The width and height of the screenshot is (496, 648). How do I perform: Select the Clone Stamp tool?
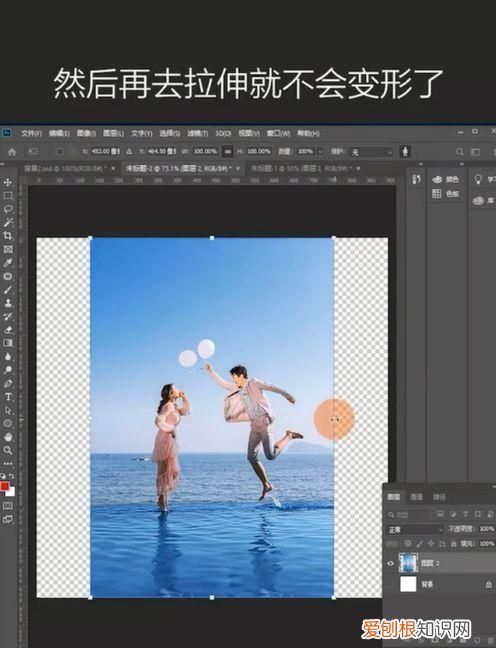pyautogui.click(x=8, y=303)
